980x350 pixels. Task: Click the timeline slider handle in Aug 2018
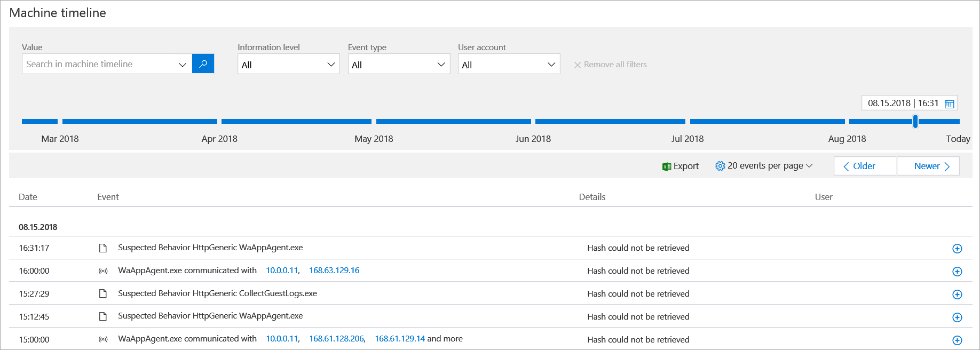915,121
